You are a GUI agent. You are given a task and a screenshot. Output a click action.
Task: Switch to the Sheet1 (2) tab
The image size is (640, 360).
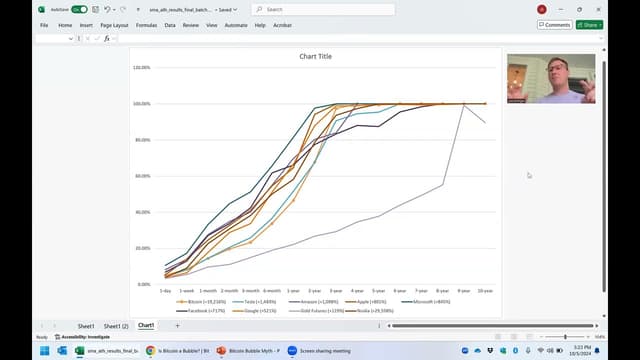pyautogui.click(x=116, y=326)
